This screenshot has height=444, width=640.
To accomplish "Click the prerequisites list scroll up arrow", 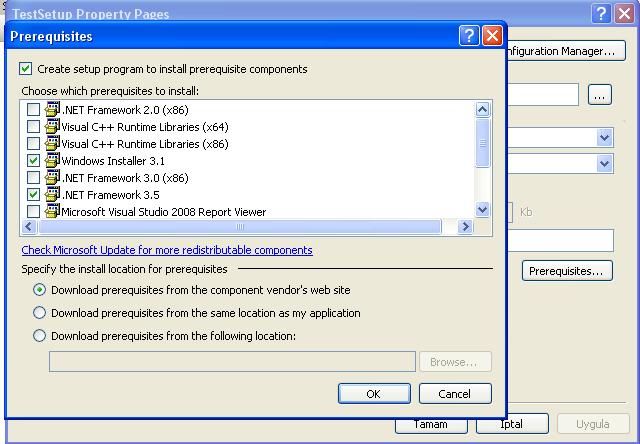I will tap(482, 109).
